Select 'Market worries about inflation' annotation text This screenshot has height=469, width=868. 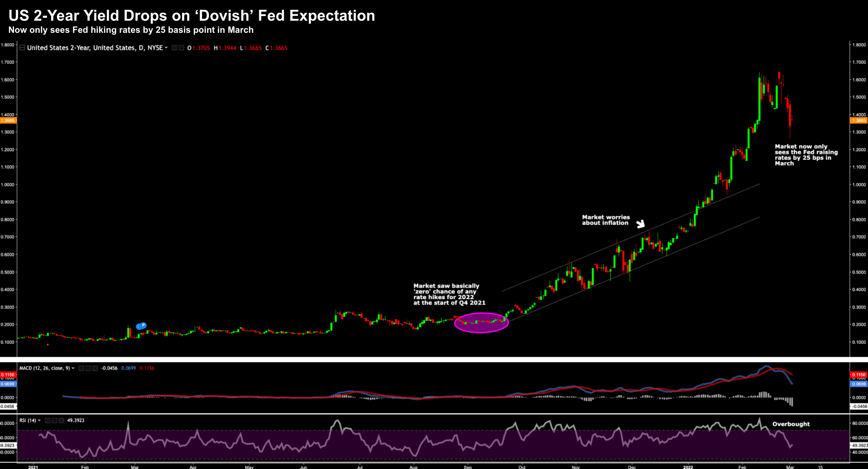606,220
